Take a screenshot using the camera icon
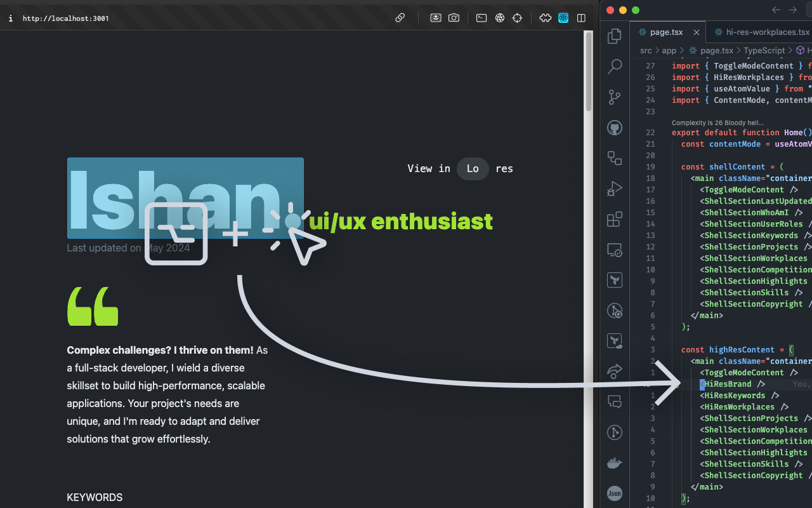 pos(454,18)
